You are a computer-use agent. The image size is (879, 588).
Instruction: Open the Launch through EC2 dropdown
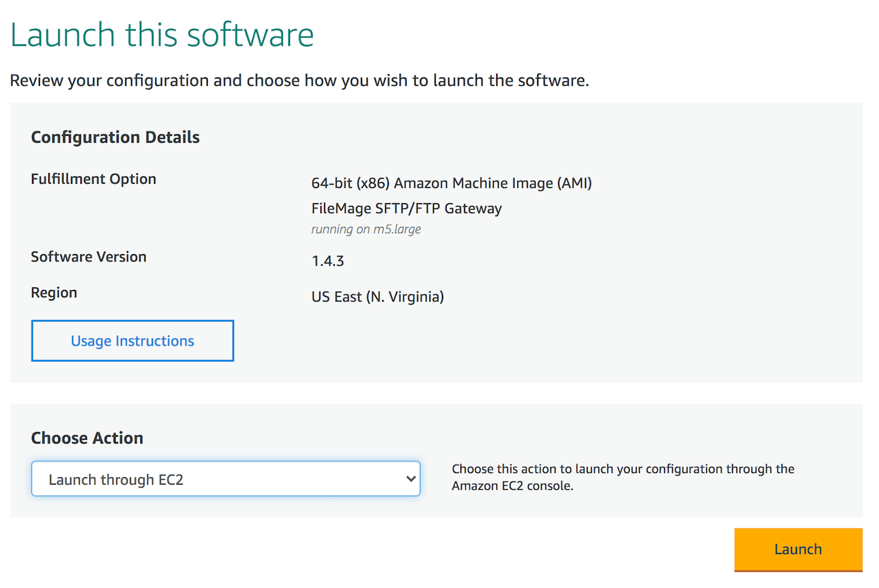point(225,479)
